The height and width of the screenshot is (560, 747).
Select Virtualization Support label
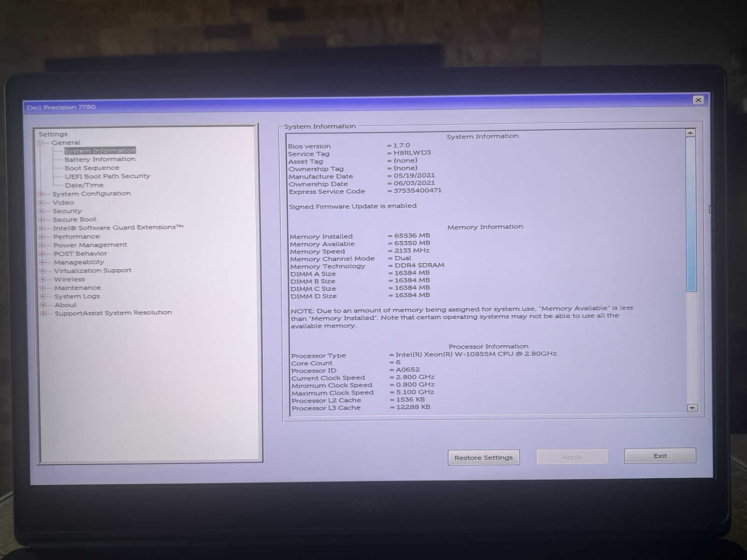coord(92,270)
